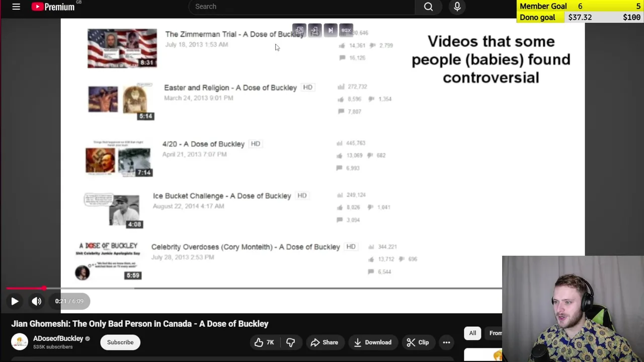Click 'Videos that some people (babies) found controversial' caption
The width and height of the screenshot is (644, 362).
491,59
